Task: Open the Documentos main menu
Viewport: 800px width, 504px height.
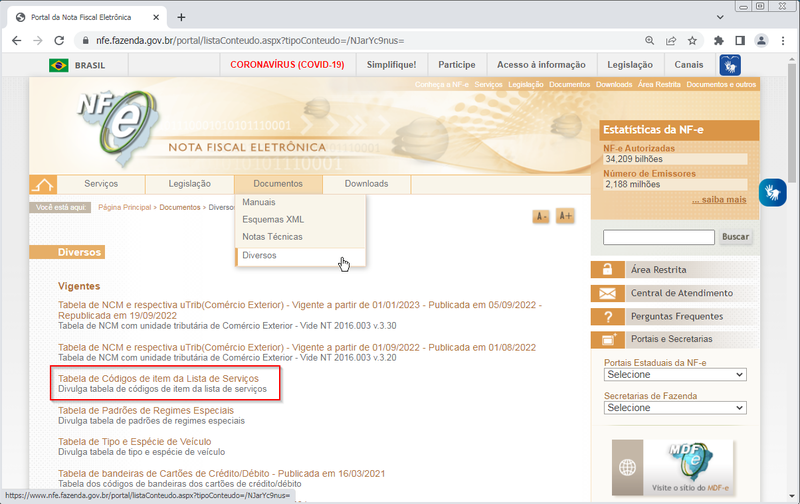Action: click(278, 184)
